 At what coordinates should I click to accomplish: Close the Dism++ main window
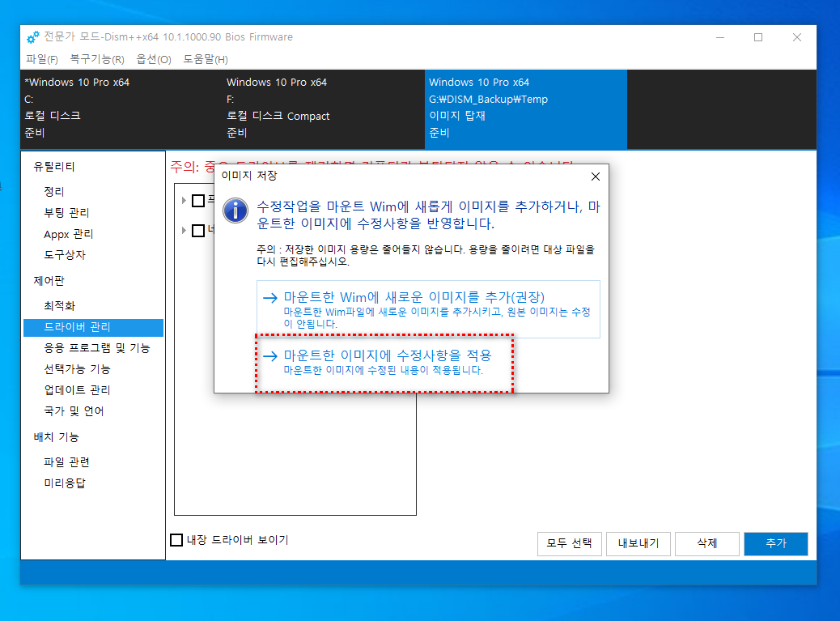(796, 37)
